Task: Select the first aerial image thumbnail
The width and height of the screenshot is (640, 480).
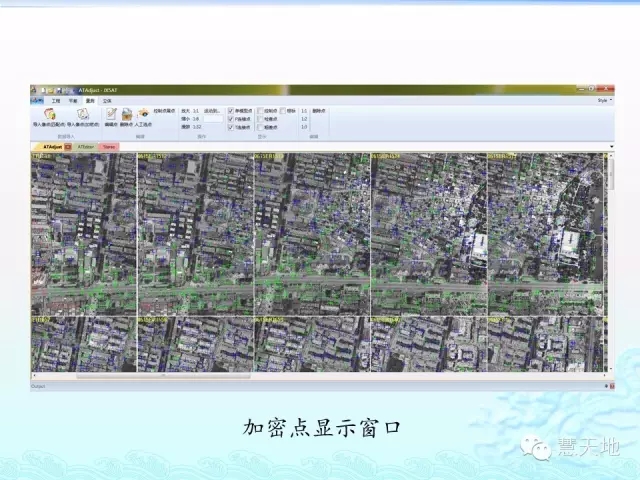Action: (x=83, y=234)
